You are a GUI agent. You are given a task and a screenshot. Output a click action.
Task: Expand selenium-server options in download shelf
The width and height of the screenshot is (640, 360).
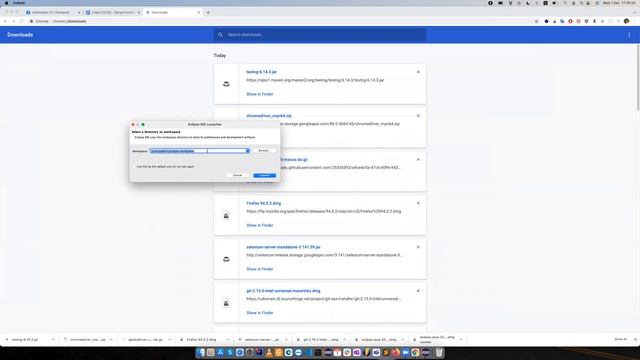click(286, 340)
